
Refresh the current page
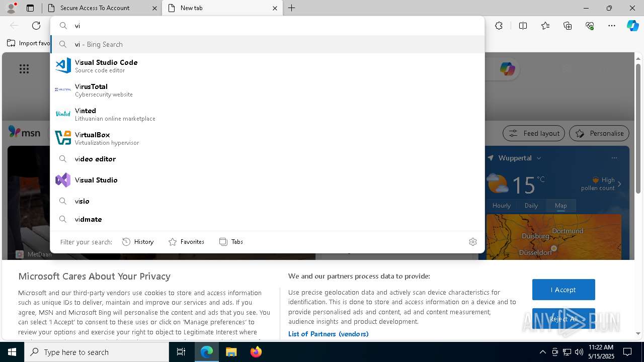point(36,26)
